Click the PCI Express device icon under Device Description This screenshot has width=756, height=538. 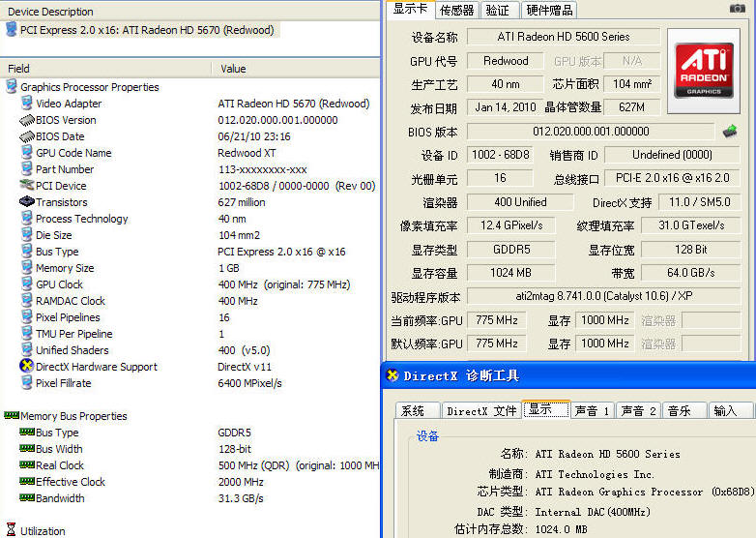coord(11,29)
